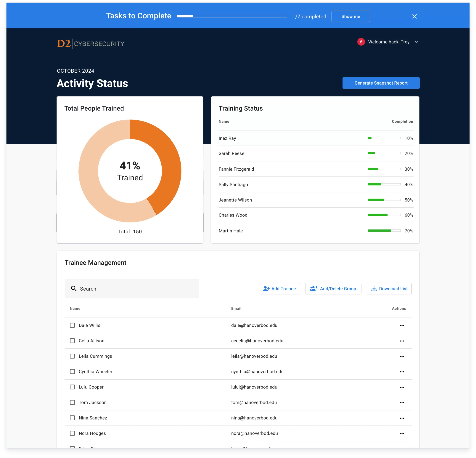Click email nina@hanoverbod.edu
Viewport: 476px width, 458px height.
254,417
